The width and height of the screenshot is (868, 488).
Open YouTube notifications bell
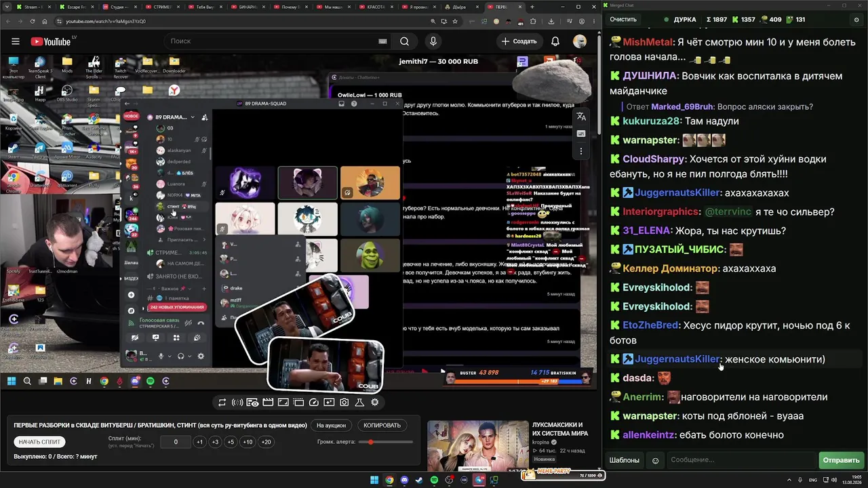[555, 41]
